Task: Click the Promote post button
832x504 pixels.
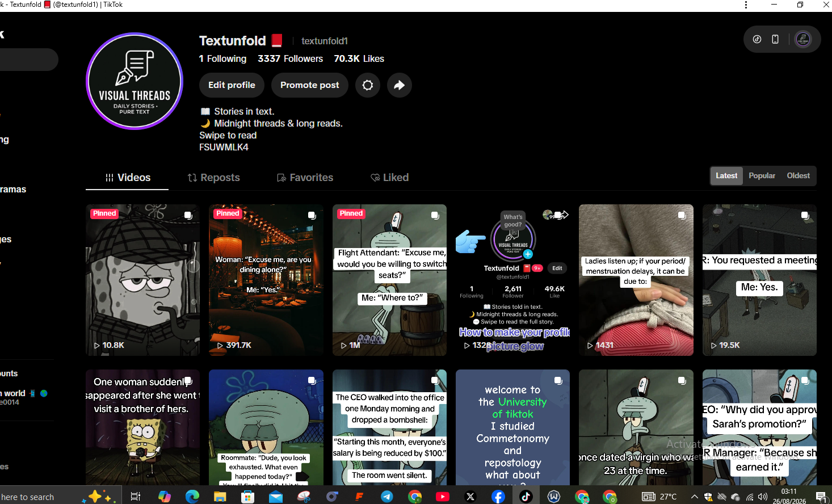Action: pyautogui.click(x=310, y=85)
